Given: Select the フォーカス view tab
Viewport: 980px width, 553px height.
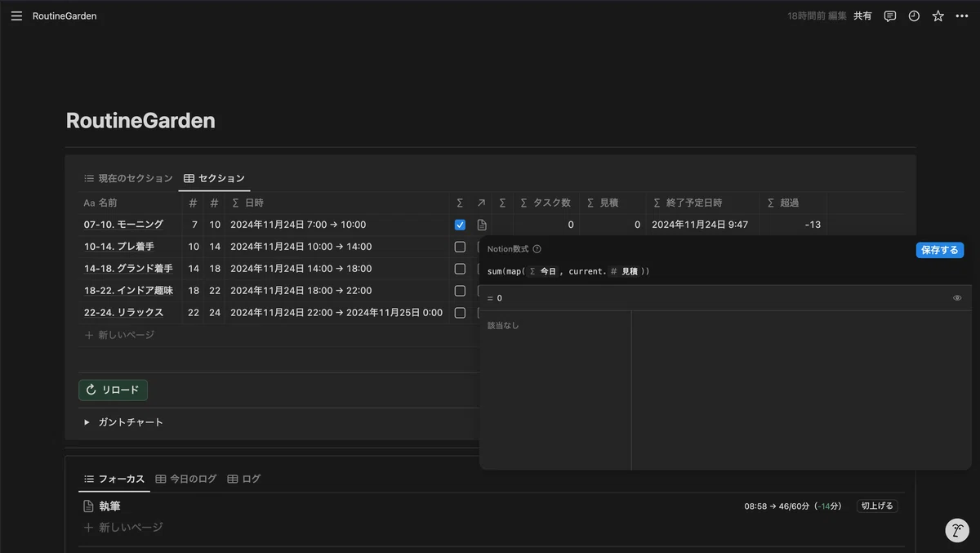Looking at the screenshot, I should pyautogui.click(x=114, y=479).
